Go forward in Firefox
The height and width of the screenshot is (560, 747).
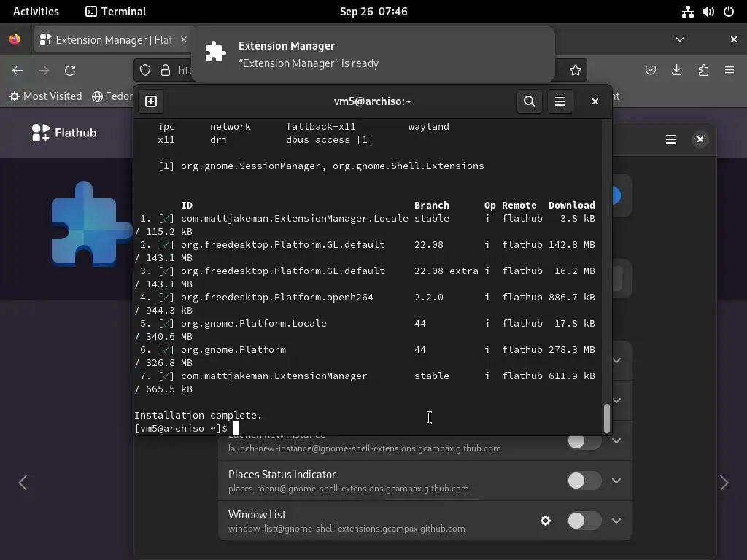point(44,71)
